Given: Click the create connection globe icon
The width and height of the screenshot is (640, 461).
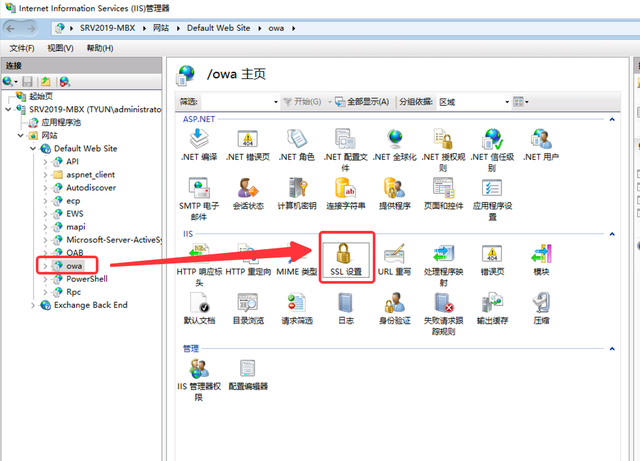Looking at the screenshot, I should 8,82.
